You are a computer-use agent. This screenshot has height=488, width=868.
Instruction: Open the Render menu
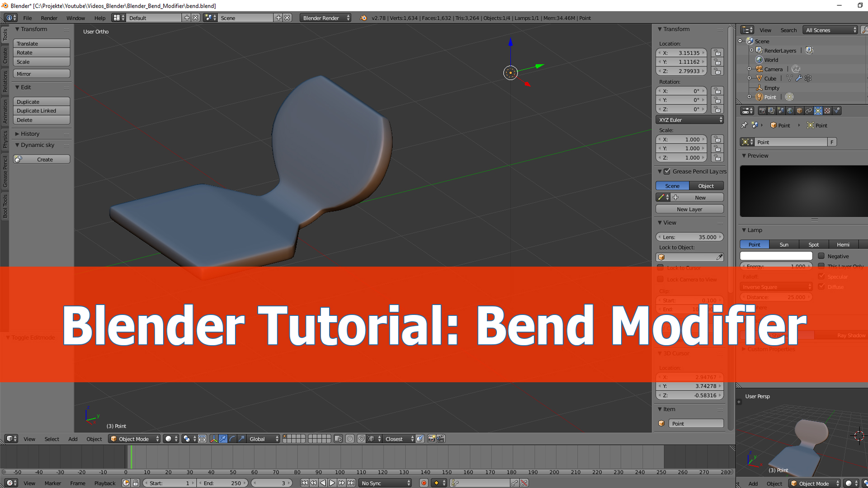point(49,18)
